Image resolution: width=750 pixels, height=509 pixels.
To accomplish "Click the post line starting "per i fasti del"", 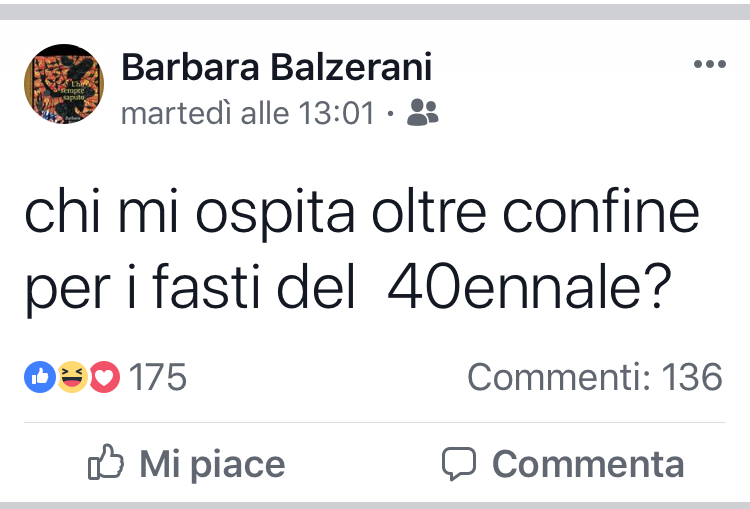I will pos(190,288).
